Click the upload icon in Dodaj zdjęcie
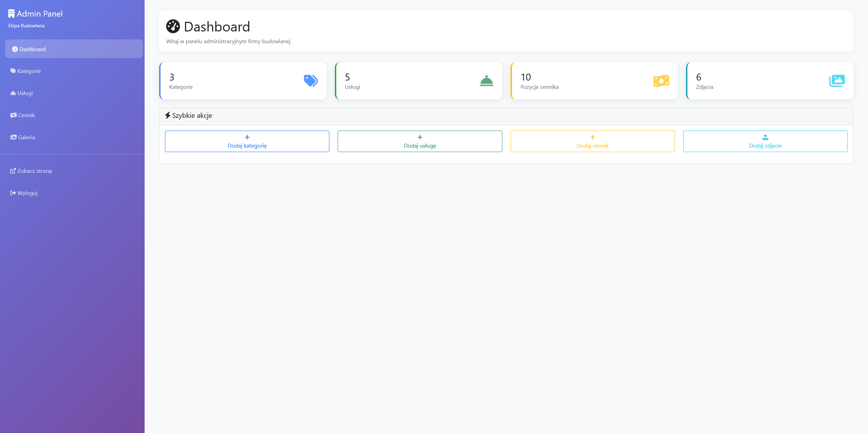868x433 pixels. pos(765,137)
